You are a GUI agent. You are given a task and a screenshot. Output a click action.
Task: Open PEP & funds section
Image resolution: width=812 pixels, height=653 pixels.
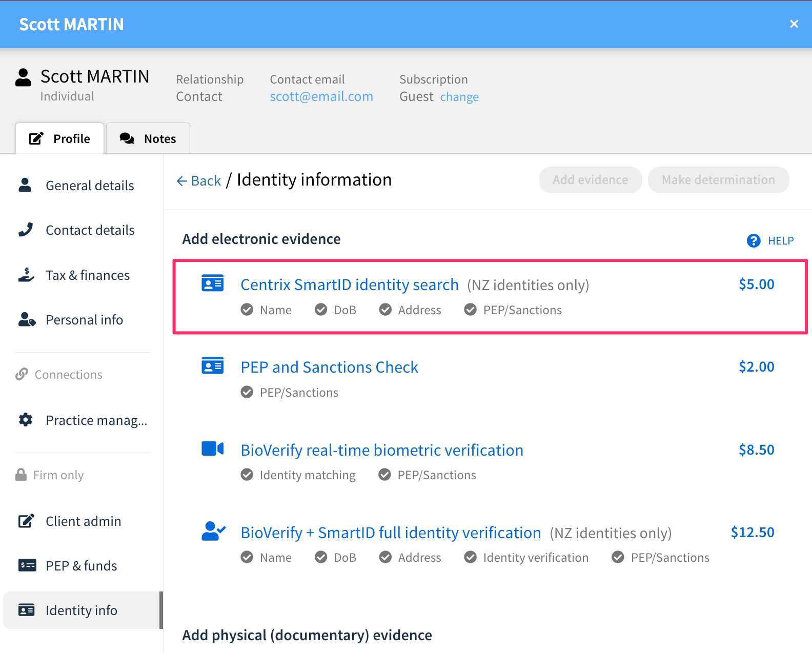tap(82, 565)
